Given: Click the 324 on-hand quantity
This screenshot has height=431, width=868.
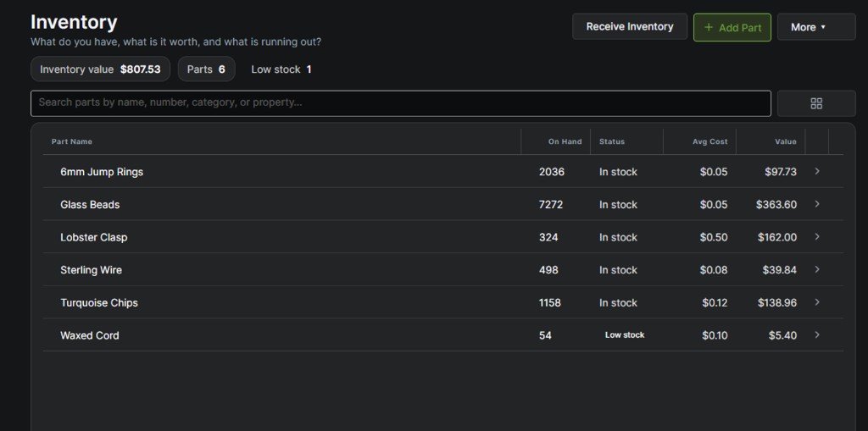Looking at the screenshot, I should coord(548,237).
